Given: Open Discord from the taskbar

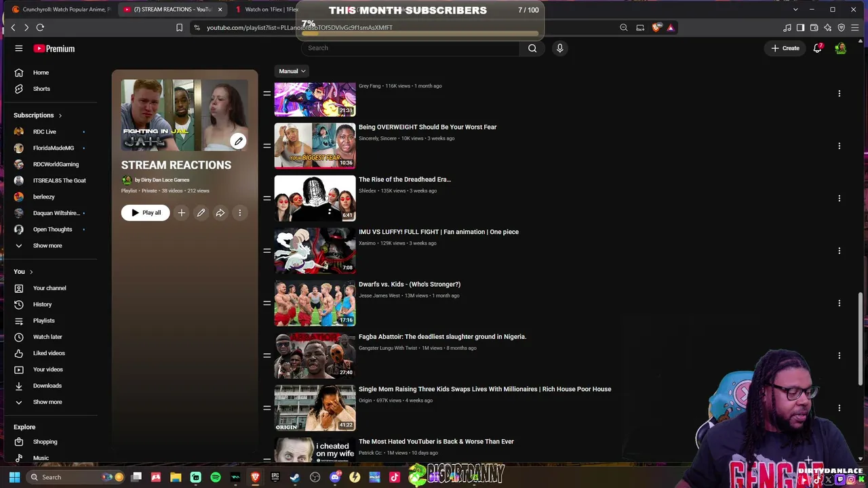Looking at the screenshot, I should click(335, 477).
